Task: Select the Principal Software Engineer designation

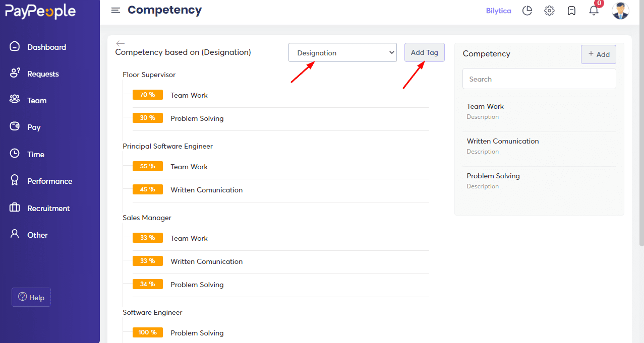Action: (168, 146)
